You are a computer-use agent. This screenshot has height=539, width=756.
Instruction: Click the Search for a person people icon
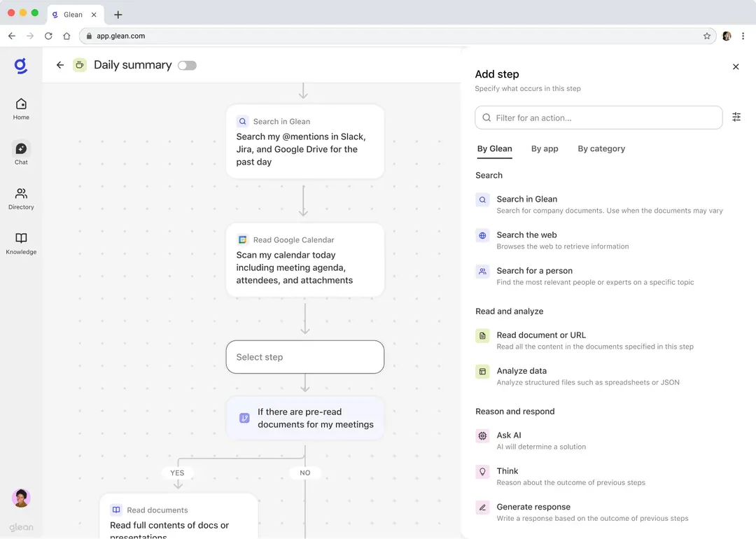(x=482, y=272)
